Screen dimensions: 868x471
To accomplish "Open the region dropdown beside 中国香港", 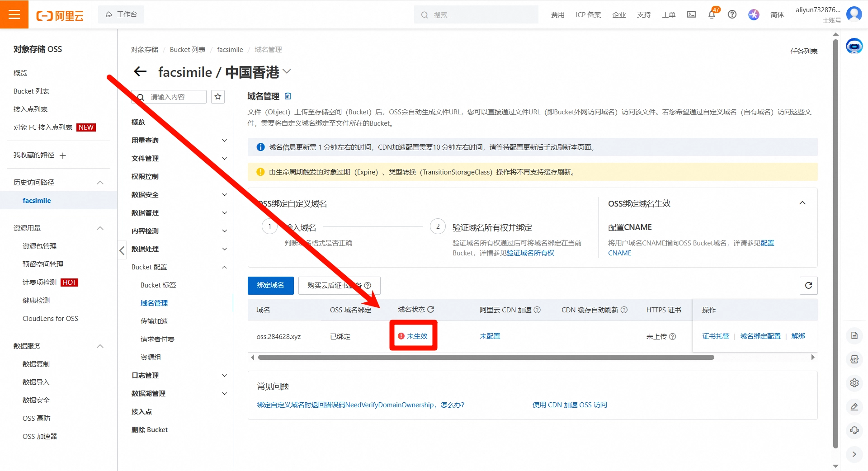I will (287, 71).
